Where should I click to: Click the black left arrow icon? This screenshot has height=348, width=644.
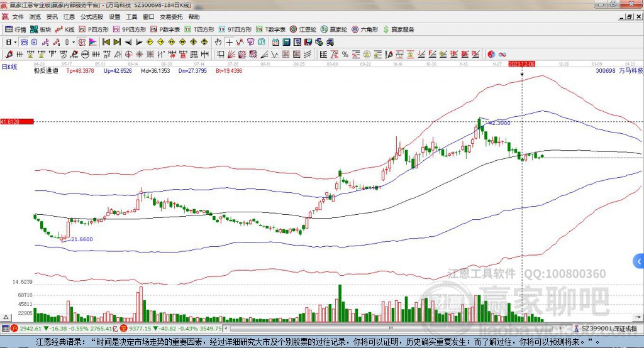128,42
